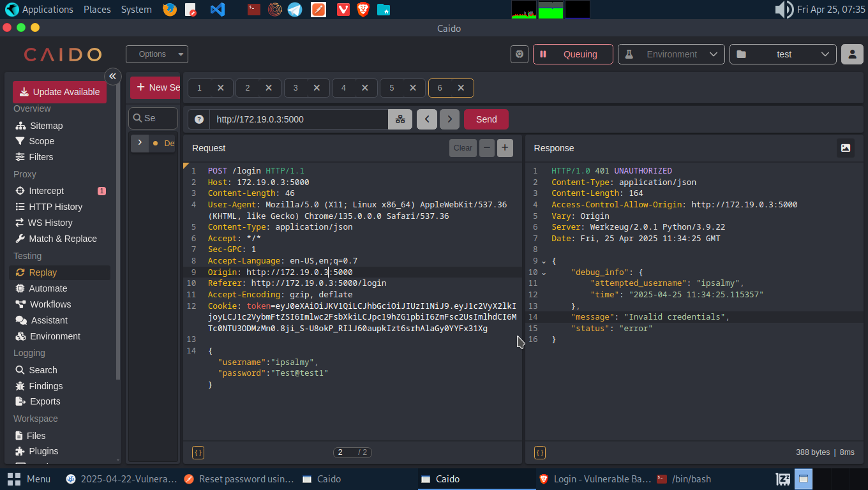Open the System menu
The image size is (868, 490).
pos(136,10)
